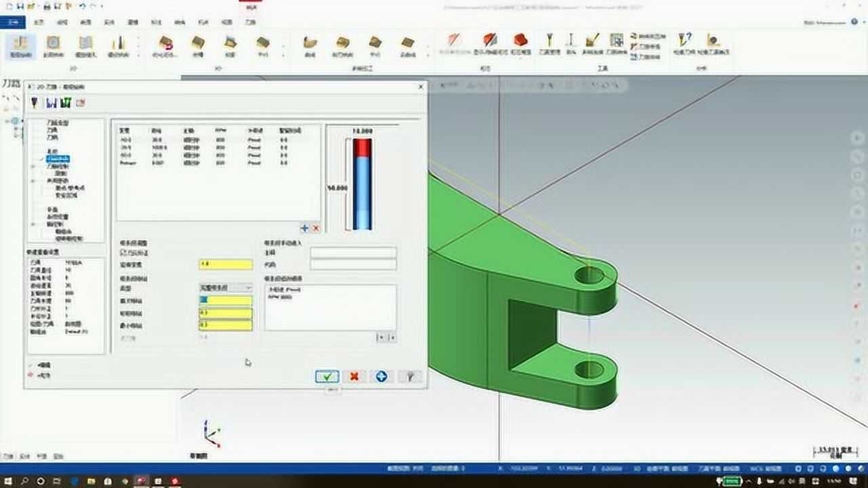Expand the tree node below the highlighted item
Viewport: 868px width, 488px height.
33,166
